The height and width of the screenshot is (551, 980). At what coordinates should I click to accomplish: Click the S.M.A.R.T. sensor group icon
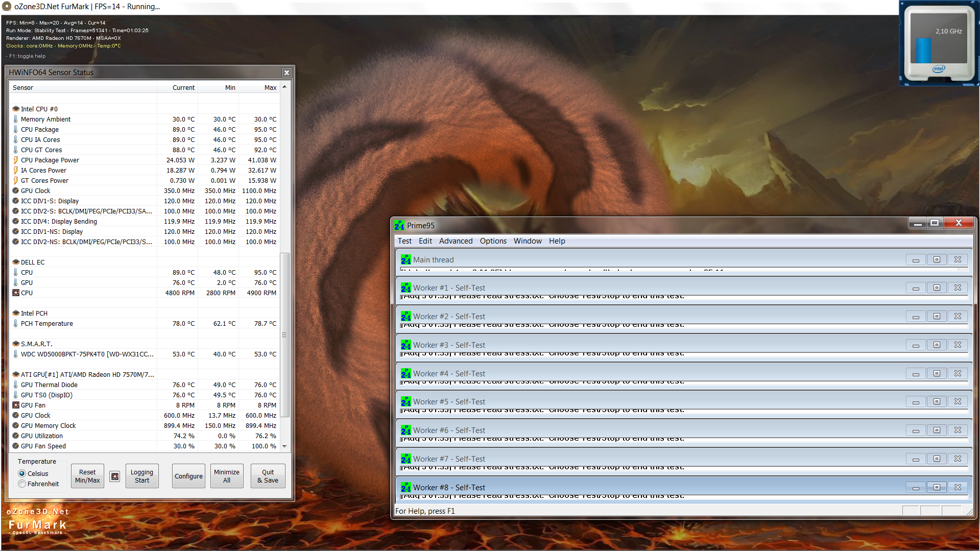pyautogui.click(x=16, y=344)
